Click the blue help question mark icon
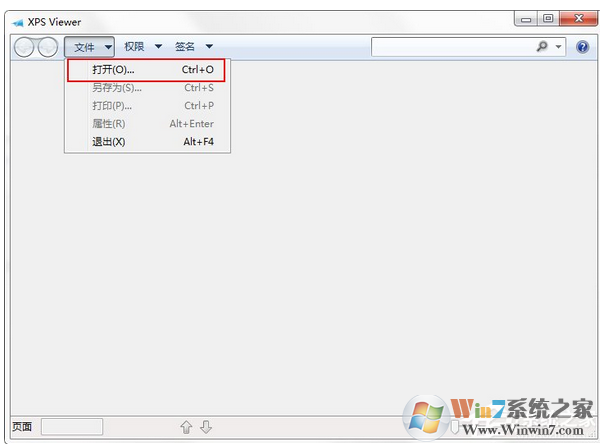 pyautogui.click(x=582, y=47)
